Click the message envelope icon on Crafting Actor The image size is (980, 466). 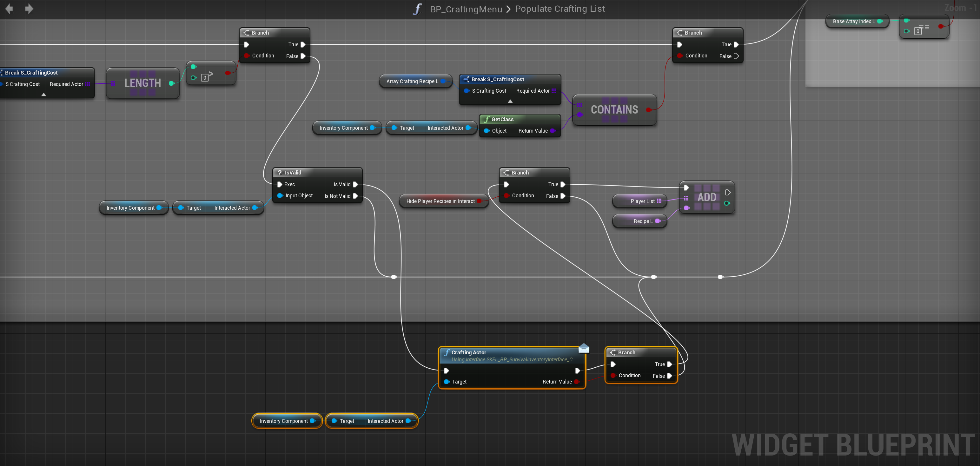pos(584,348)
